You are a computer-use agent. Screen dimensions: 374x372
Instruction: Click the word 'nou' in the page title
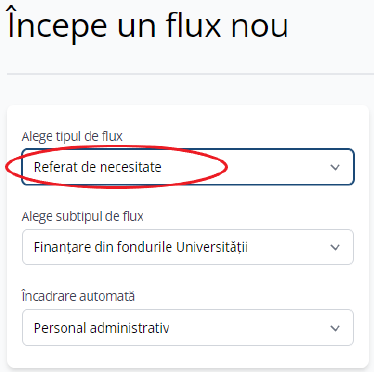click(x=259, y=26)
